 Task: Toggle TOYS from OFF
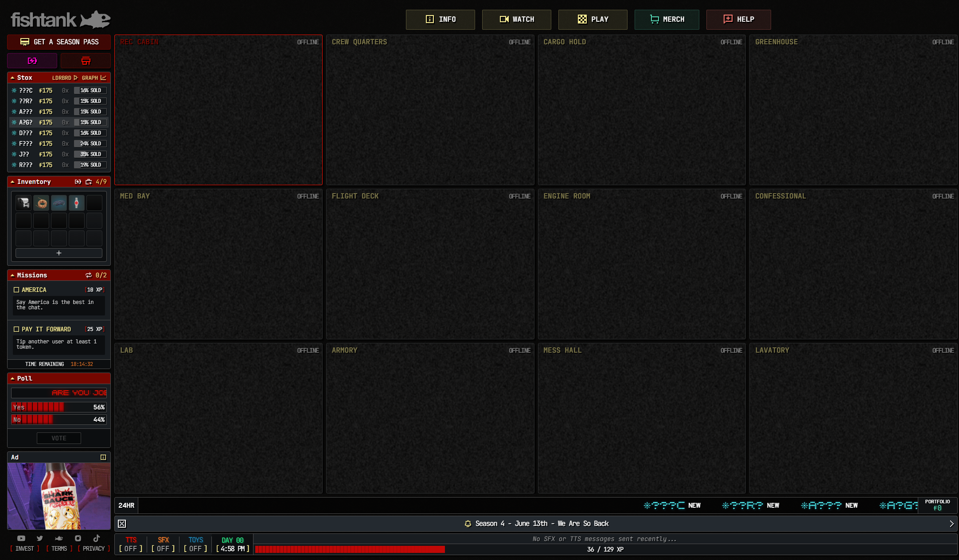[x=195, y=544]
